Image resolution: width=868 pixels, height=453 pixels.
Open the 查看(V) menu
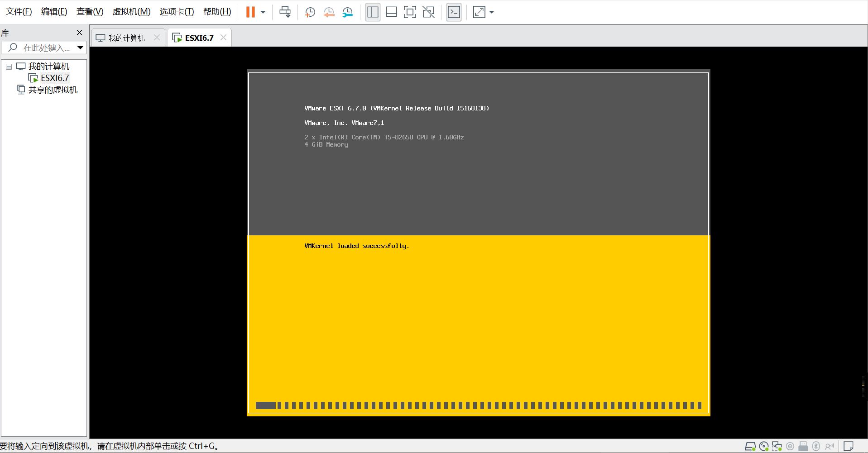pyautogui.click(x=90, y=12)
